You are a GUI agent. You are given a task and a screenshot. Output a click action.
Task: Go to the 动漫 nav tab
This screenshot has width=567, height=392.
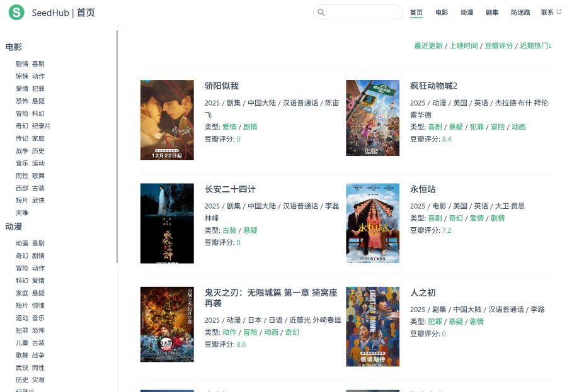467,12
